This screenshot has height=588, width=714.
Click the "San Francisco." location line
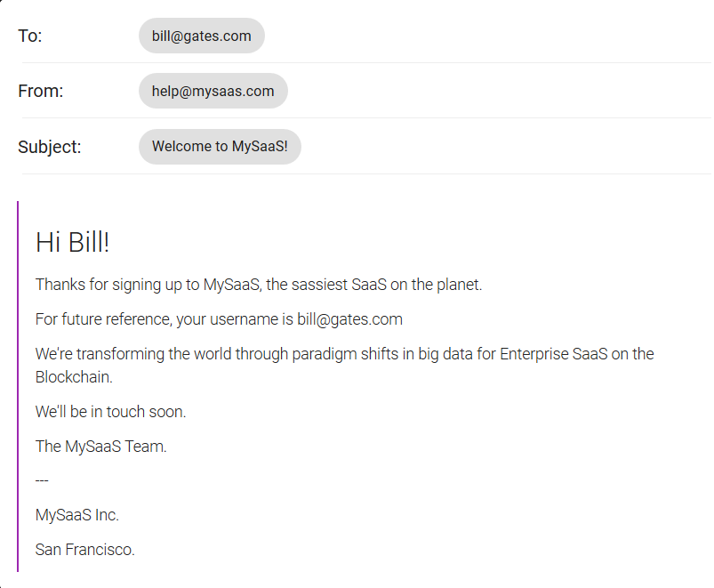84,550
